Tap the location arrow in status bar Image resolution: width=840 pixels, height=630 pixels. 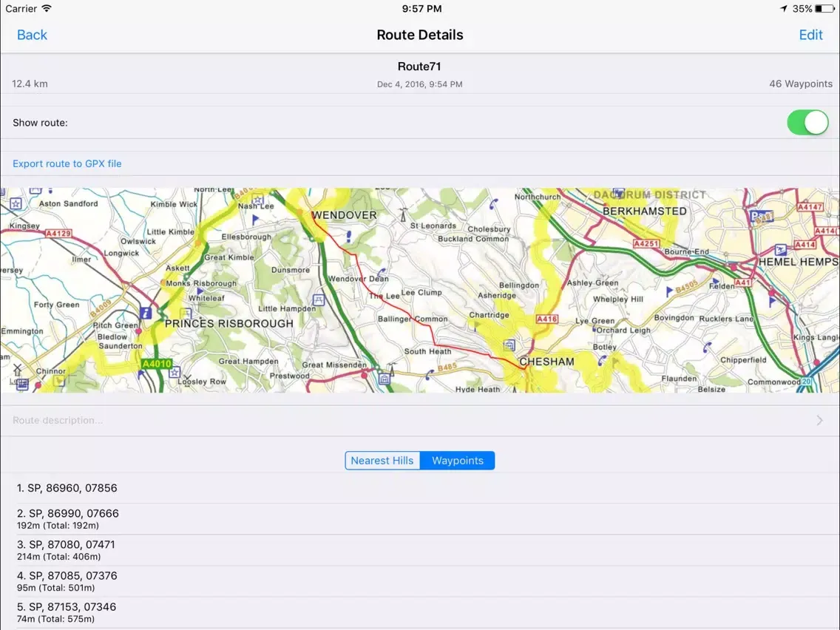(x=784, y=9)
